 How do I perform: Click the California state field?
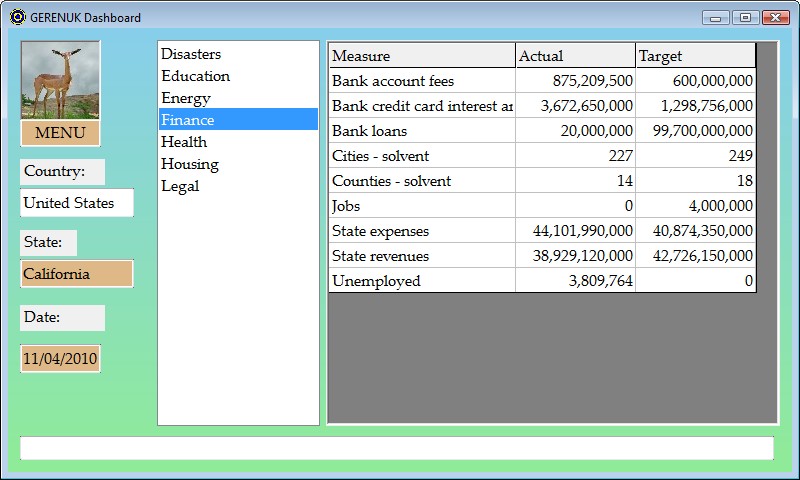click(x=77, y=274)
